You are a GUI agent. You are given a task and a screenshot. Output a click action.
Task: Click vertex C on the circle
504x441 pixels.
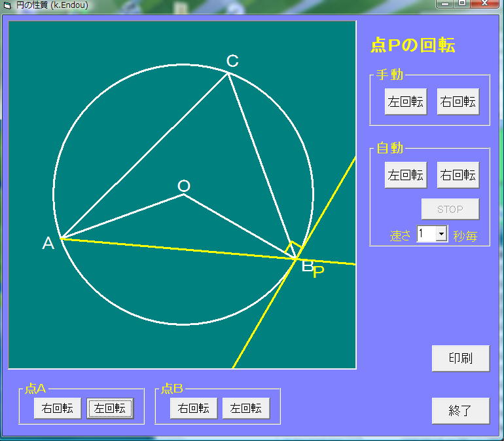coord(228,73)
